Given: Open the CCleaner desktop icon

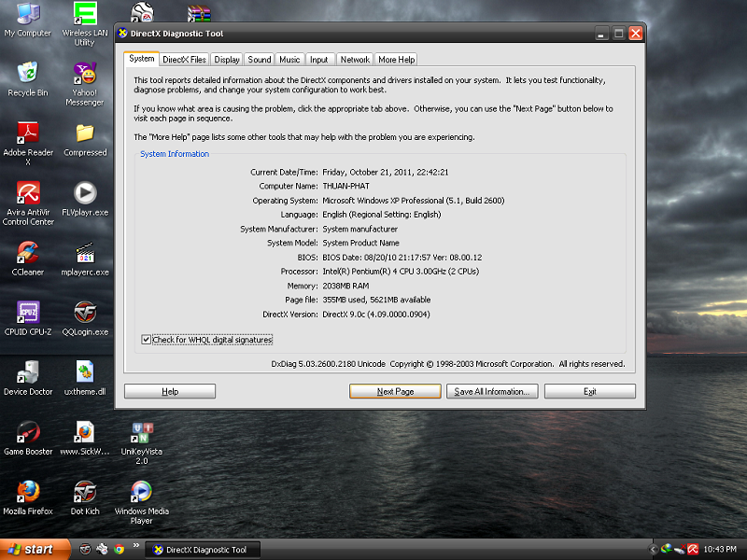Looking at the screenshot, I should coord(28,254).
